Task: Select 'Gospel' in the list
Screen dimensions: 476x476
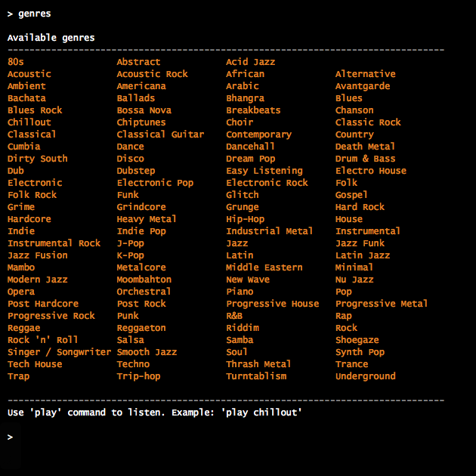Action: (351, 195)
